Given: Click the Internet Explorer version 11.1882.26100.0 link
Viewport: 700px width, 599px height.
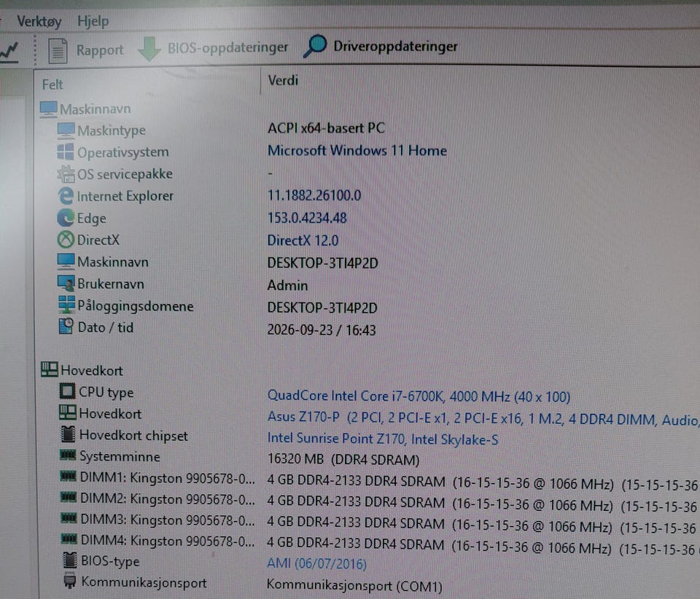Looking at the screenshot, I should click(x=314, y=195).
